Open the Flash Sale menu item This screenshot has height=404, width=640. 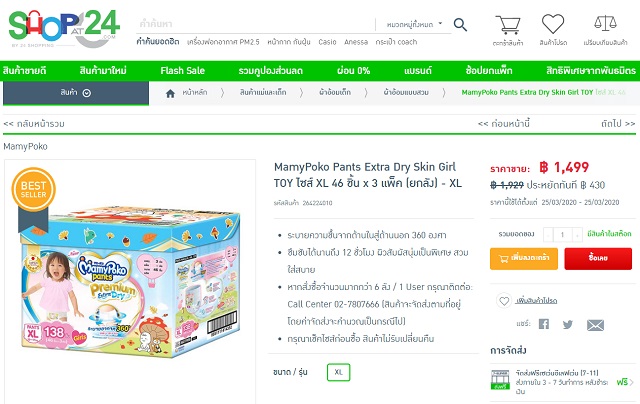pyautogui.click(x=182, y=71)
